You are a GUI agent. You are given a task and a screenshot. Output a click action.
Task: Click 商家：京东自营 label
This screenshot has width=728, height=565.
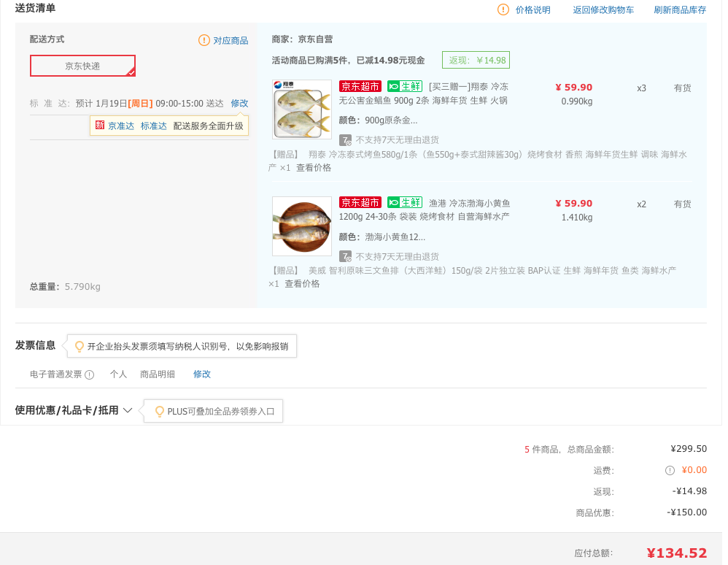(302, 39)
